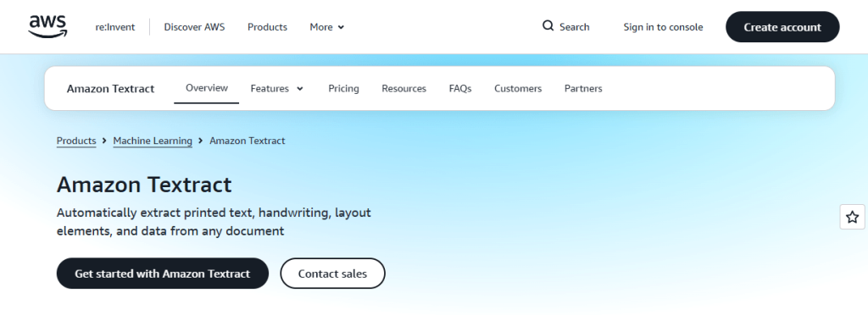
Task: Click the Search label in header
Action: pos(574,27)
